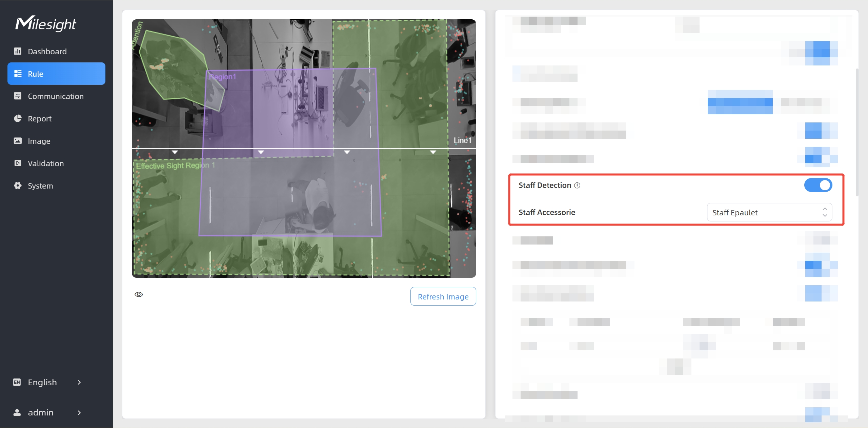Image resolution: width=868 pixels, height=428 pixels.
Task: Click the Staff Detection info icon
Action: (577, 186)
